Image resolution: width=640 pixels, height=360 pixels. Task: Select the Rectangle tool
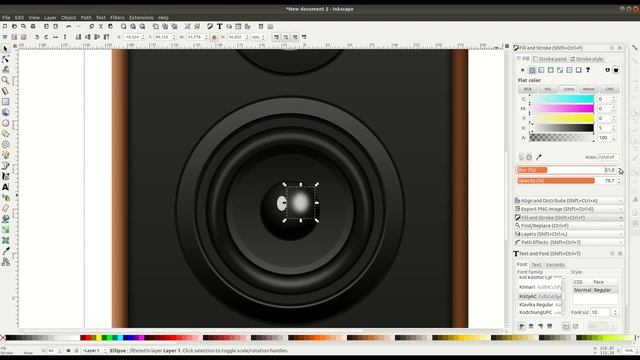tap(5, 102)
